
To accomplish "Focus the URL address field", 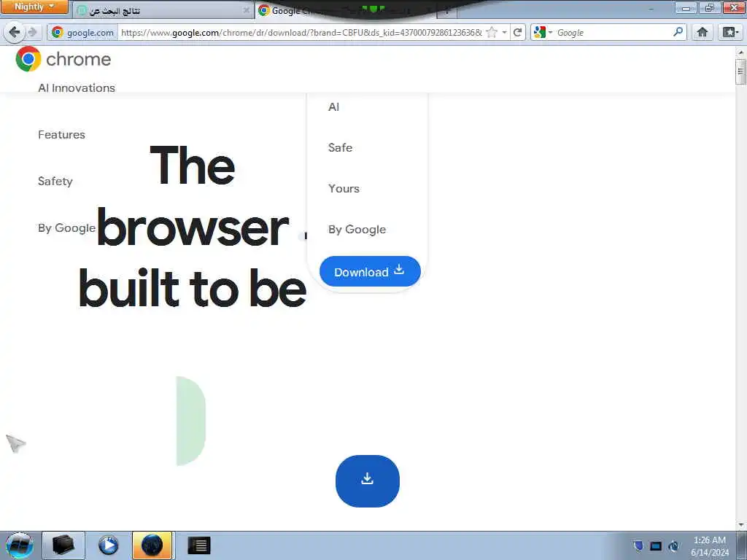I will pyautogui.click(x=301, y=32).
